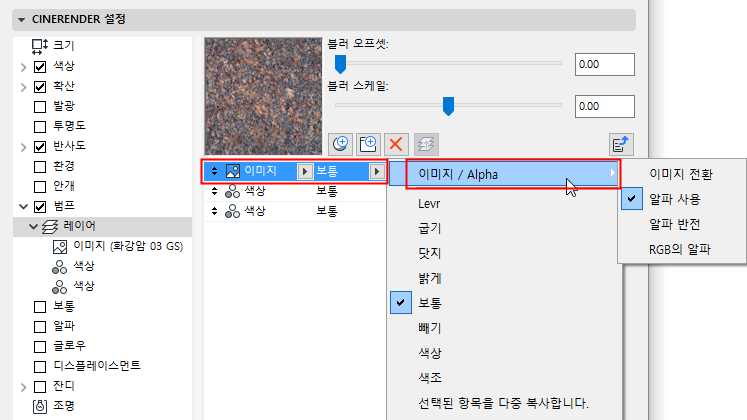Screen dimensions: 747x420
Task: Enable the 알파 channel checkbox
Action: [40, 327]
